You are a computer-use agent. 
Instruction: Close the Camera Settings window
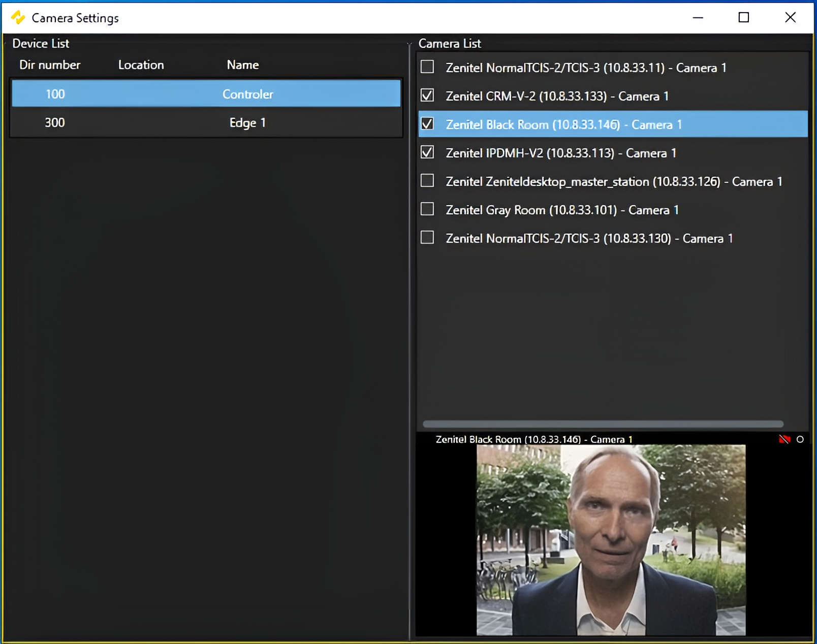tap(790, 18)
